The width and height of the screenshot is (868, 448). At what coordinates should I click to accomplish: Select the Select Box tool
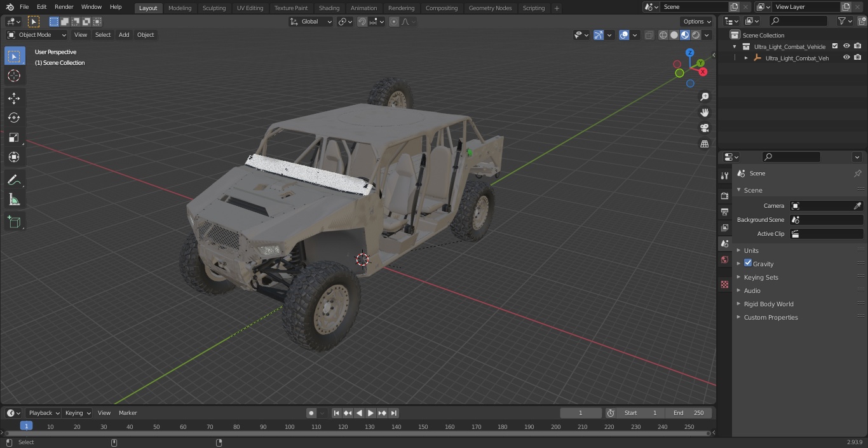pyautogui.click(x=14, y=57)
